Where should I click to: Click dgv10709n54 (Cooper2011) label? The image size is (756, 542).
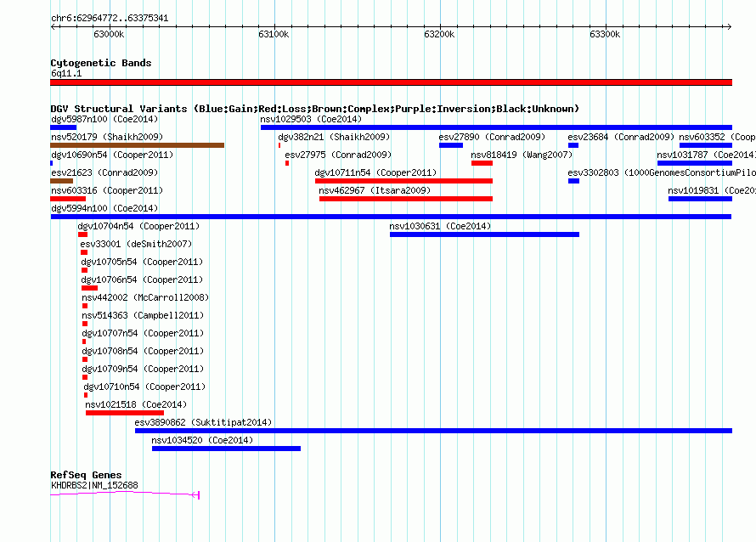pos(143,369)
